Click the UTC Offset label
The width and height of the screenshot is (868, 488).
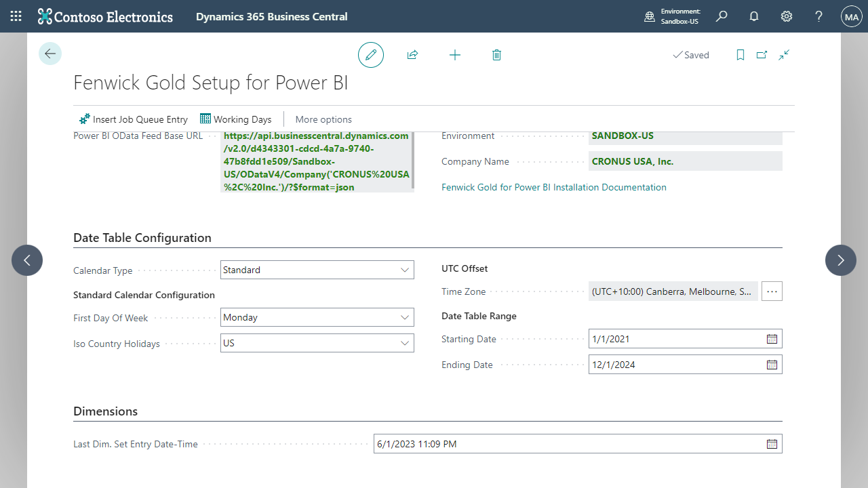tap(465, 268)
